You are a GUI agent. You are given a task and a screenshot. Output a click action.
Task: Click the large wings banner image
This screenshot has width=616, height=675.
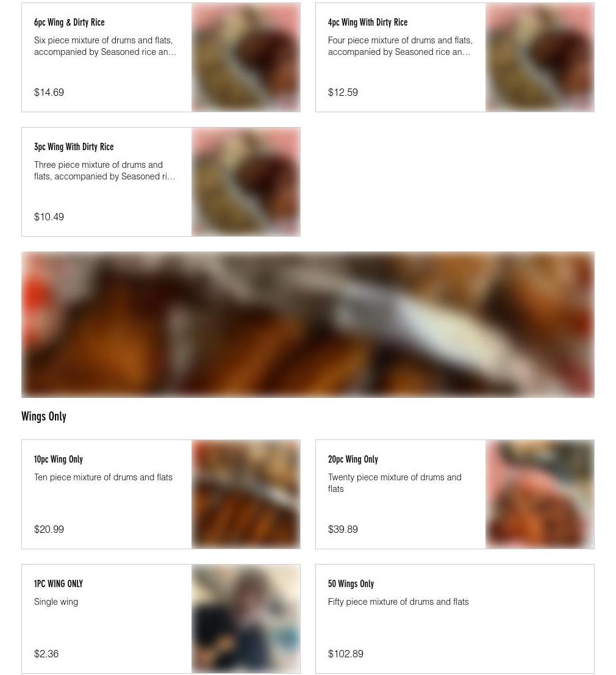tap(308, 325)
